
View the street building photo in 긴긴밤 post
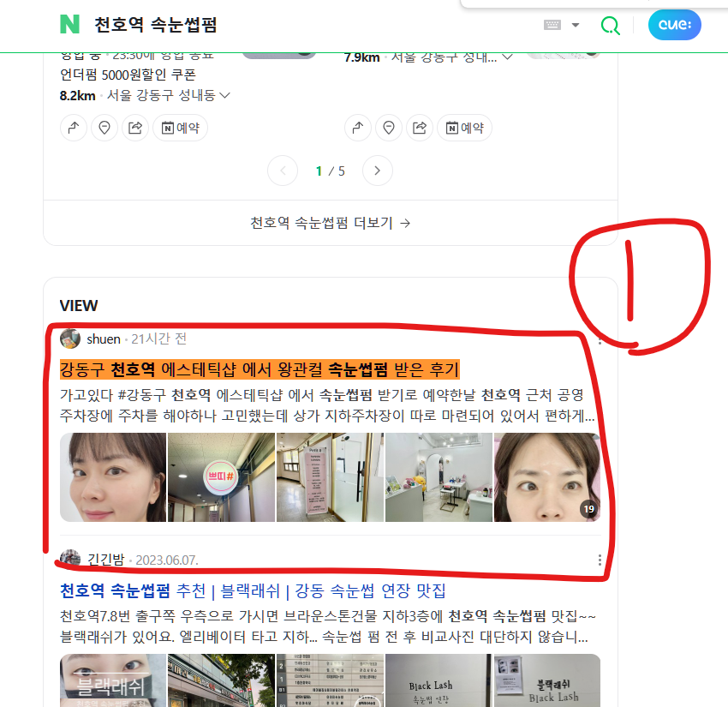[221, 680]
